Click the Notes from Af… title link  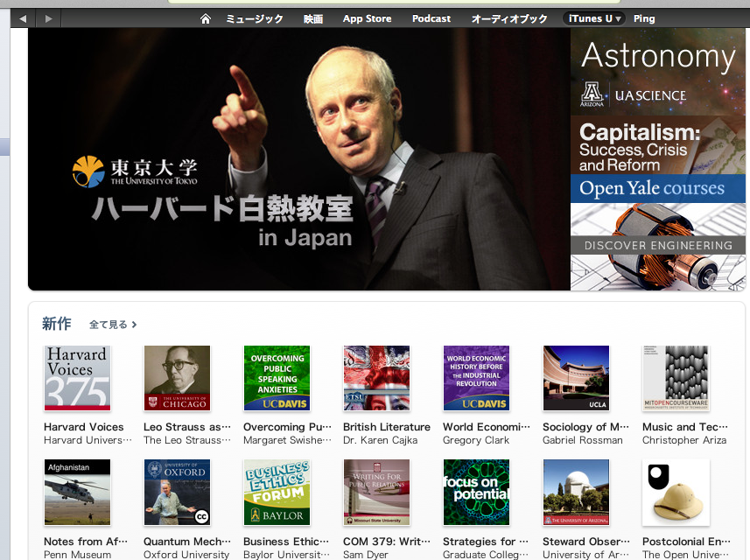pos(86,542)
